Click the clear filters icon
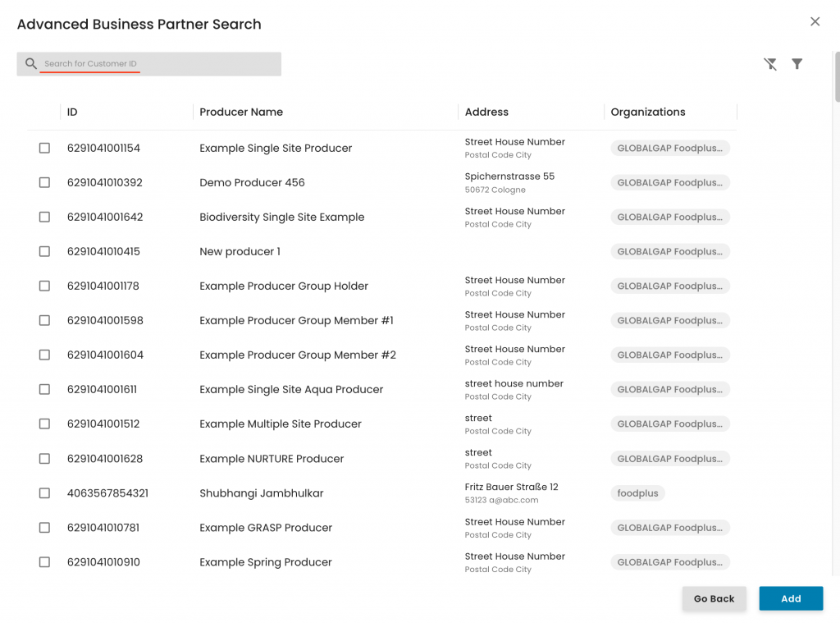Screen dimensions: 840x623 click(x=770, y=64)
